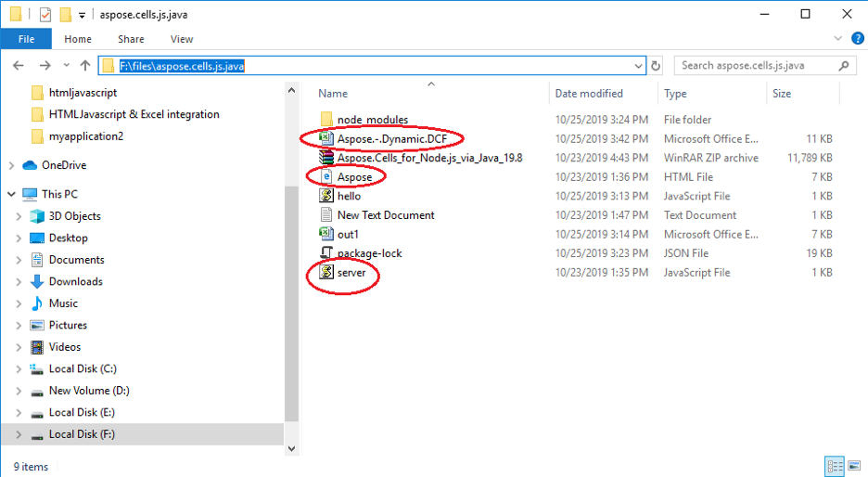Collapse the This PC tree node

click(11, 194)
